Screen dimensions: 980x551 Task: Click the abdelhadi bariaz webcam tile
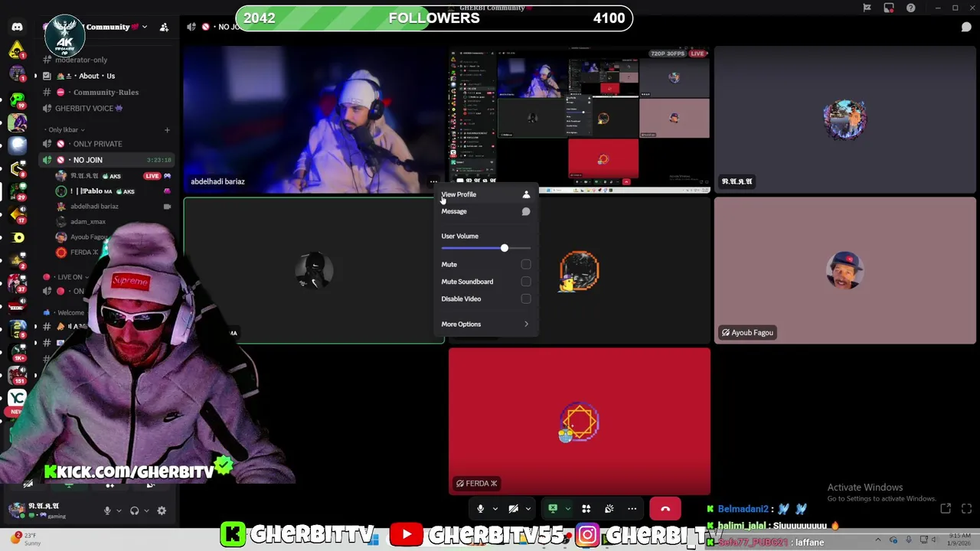(x=314, y=119)
